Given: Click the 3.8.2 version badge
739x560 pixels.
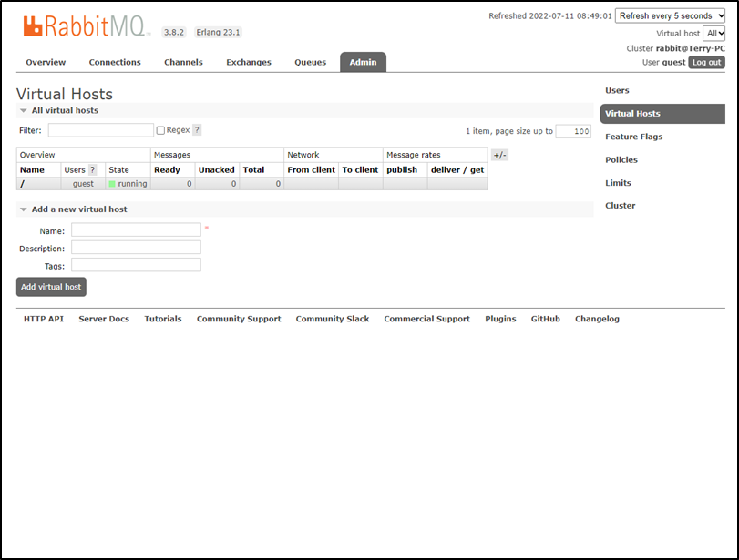Looking at the screenshot, I should (174, 33).
